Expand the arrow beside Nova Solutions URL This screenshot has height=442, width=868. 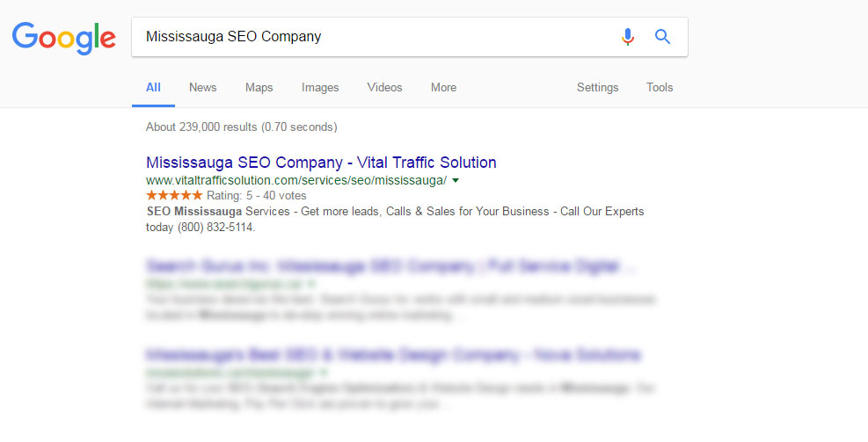coord(324,373)
